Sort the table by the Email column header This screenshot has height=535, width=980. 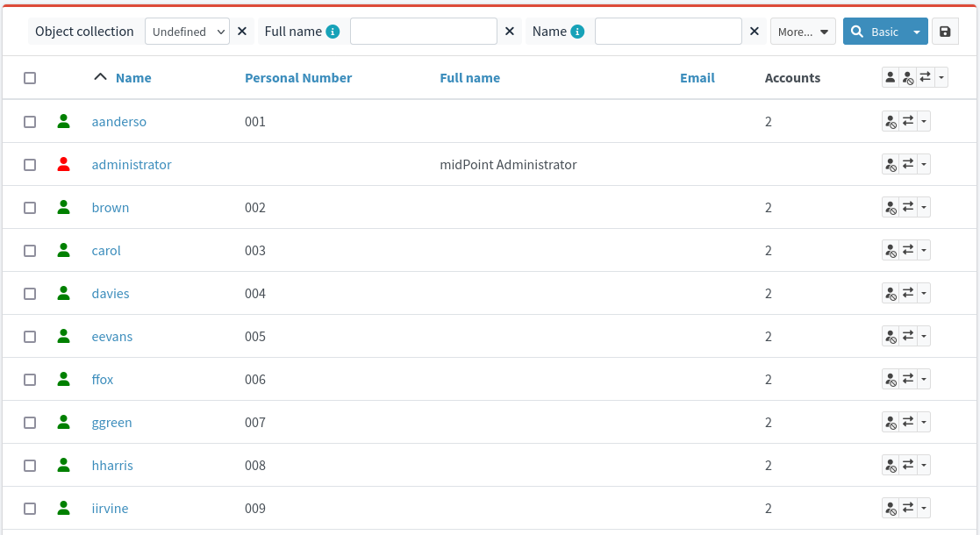(x=697, y=78)
